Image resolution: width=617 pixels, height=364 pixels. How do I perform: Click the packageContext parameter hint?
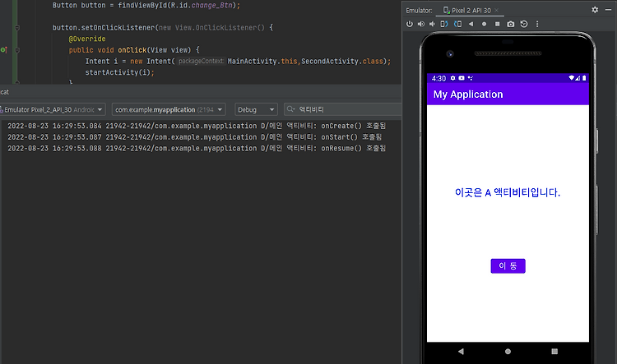coord(201,62)
